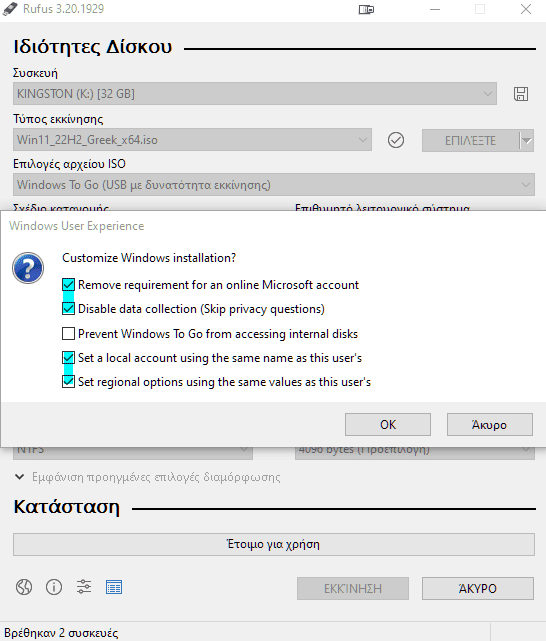Click the Άκυρο button in dialog

pyautogui.click(x=490, y=425)
